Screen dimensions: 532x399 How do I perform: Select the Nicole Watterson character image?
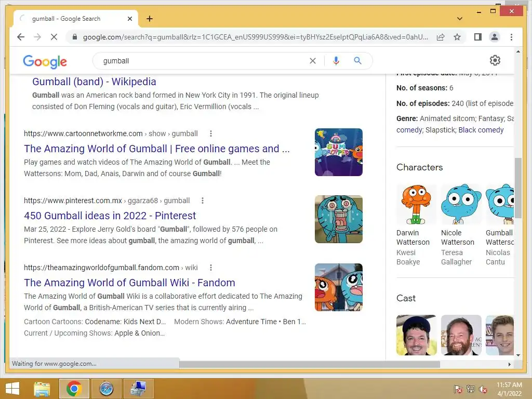coord(461,204)
